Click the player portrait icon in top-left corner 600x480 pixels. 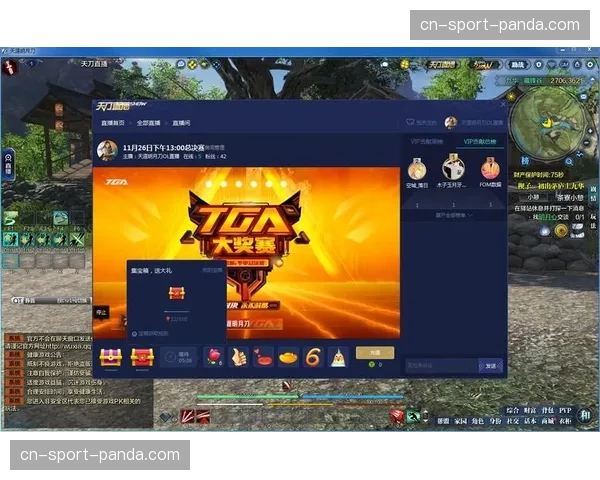pos(10,67)
